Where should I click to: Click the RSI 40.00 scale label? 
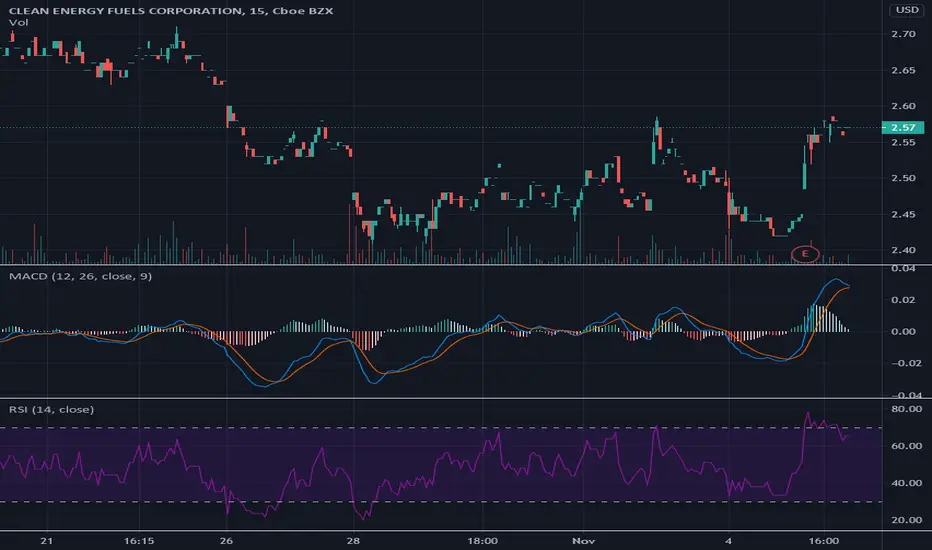906,483
